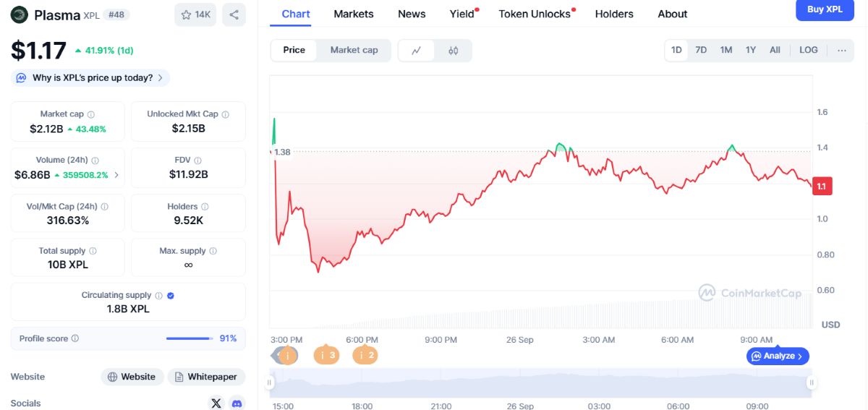Click the 1.8B XPL circulating supply value
Screen dimensions: 868x410
tap(128, 309)
